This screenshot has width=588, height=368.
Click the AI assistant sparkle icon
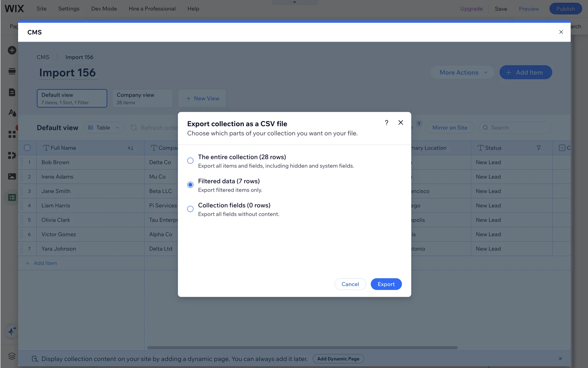12,331
